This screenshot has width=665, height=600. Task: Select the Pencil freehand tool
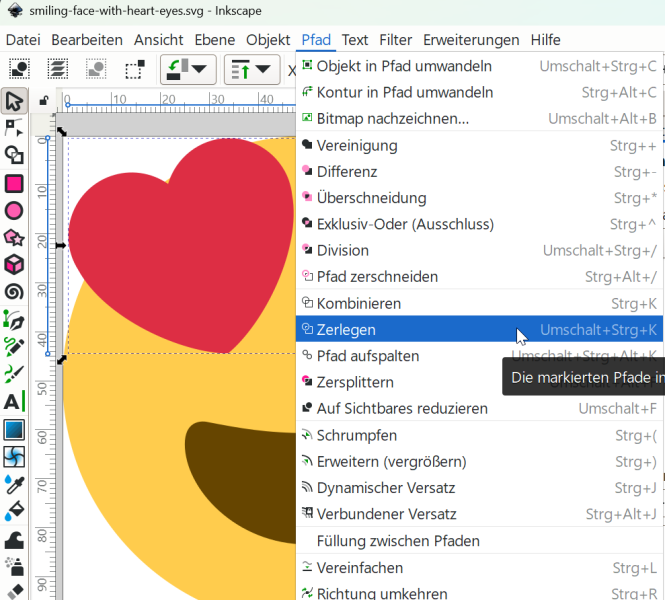pos(14,347)
